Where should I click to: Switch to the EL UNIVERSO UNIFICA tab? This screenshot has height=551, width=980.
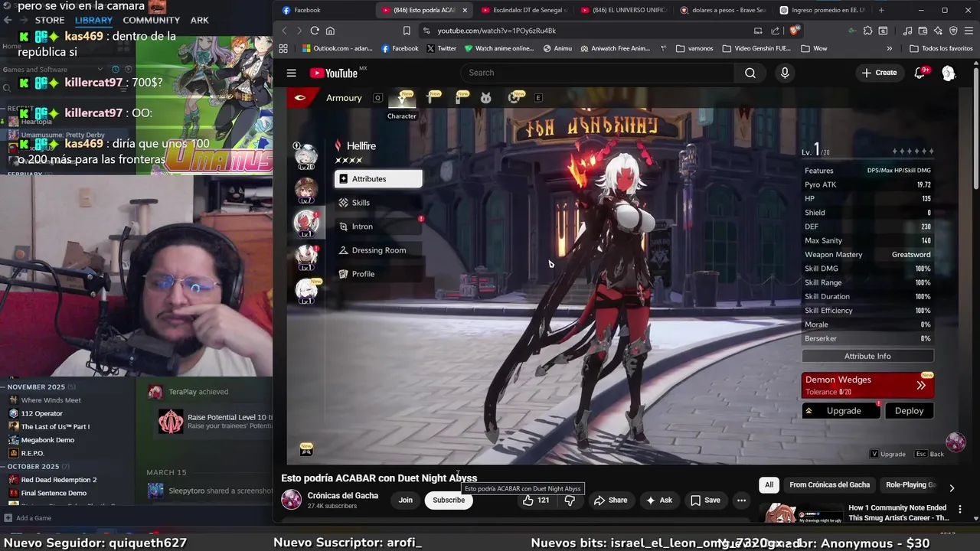pyautogui.click(x=624, y=10)
